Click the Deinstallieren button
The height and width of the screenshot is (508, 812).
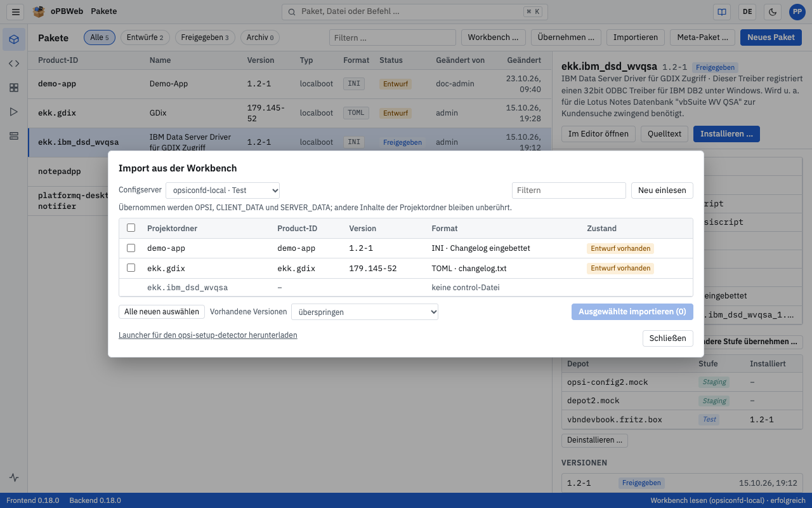594,440
